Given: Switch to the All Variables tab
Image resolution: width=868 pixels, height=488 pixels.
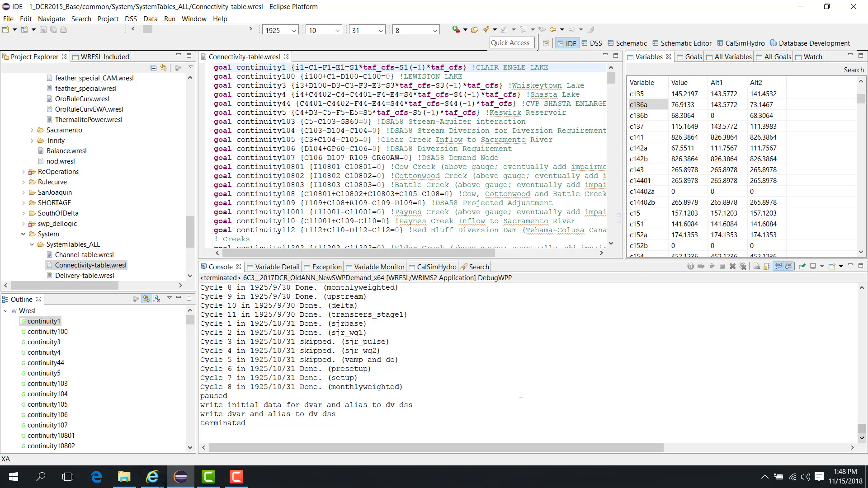Looking at the screenshot, I should (729, 57).
